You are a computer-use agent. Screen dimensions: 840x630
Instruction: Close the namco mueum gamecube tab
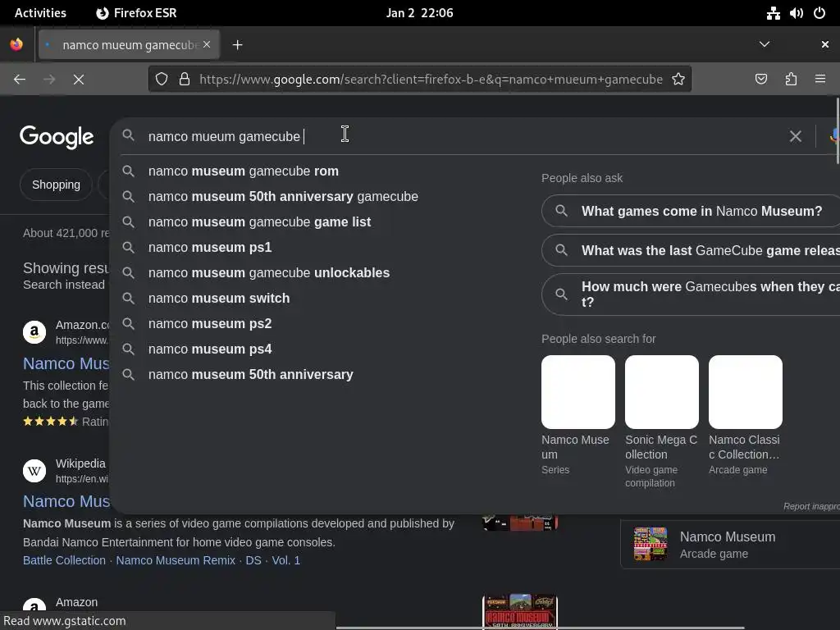[207, 44]
